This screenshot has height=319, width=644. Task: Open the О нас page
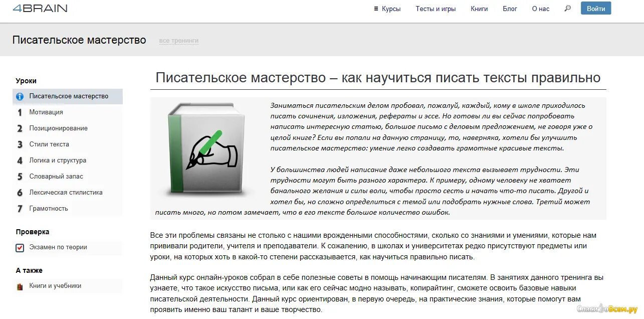[541, 9]
